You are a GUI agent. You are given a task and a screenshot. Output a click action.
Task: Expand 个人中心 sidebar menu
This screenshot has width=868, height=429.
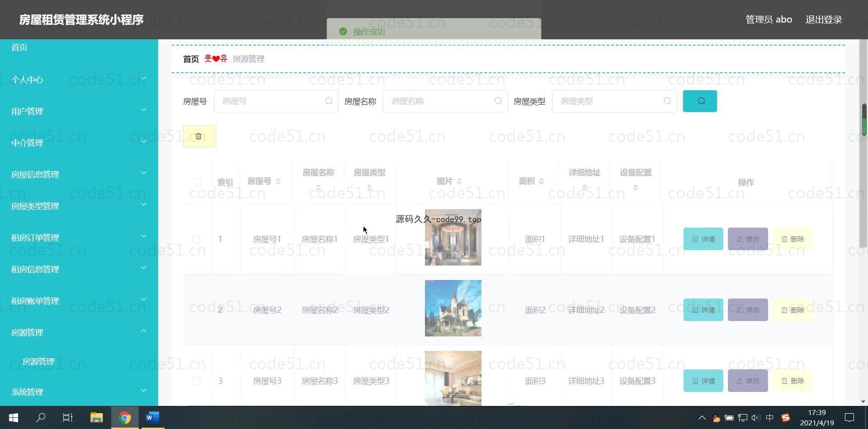79,79
